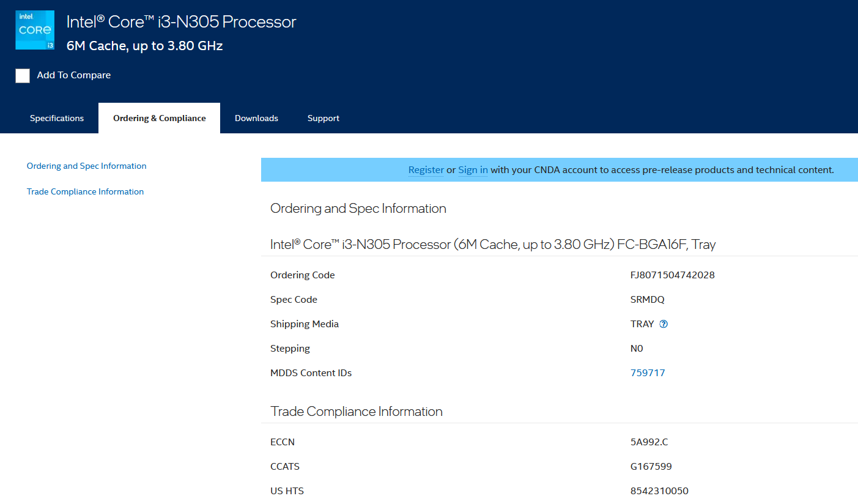Check the Add To Compare checkbox
This screenshot has height=504, width=858.
pos(23,75)
